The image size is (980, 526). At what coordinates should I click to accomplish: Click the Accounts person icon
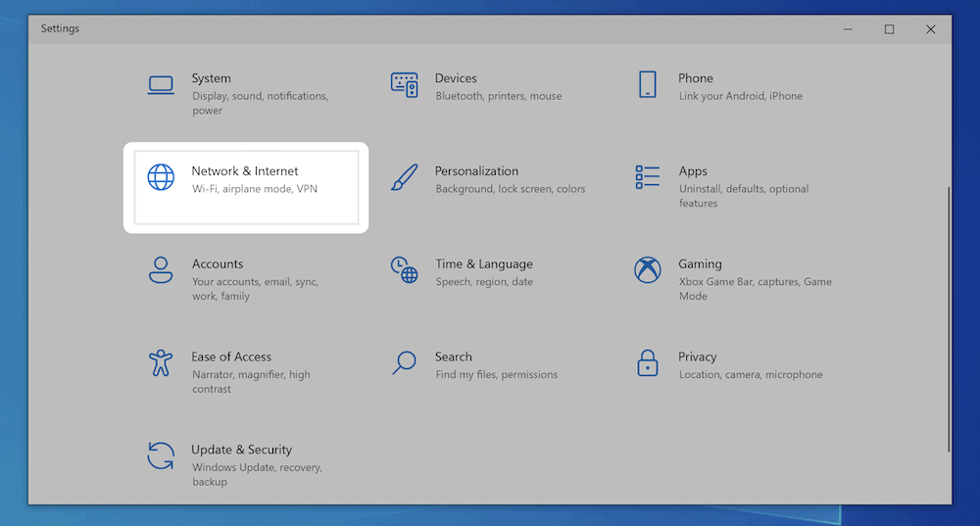point(161,270)
